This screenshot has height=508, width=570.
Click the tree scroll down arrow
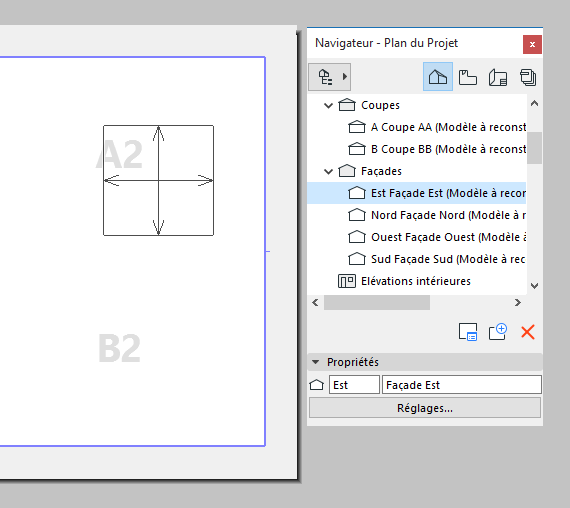tap(534, 286)
